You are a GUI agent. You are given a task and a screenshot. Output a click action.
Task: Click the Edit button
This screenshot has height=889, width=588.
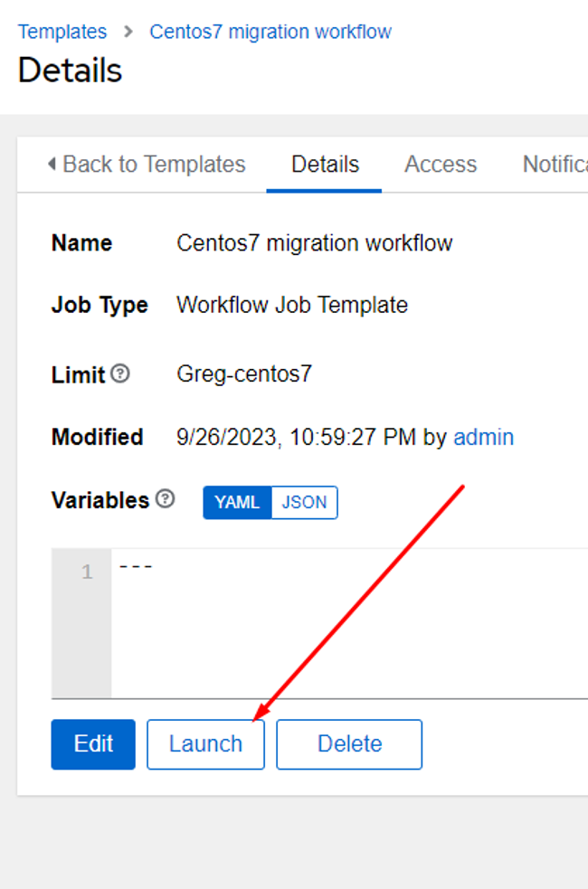(93, 744)
